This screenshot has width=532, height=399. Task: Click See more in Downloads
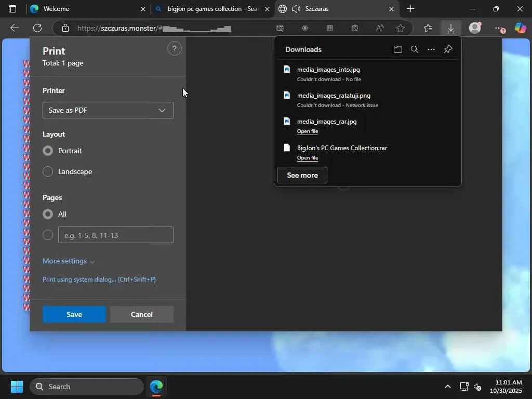click(302, 175)
